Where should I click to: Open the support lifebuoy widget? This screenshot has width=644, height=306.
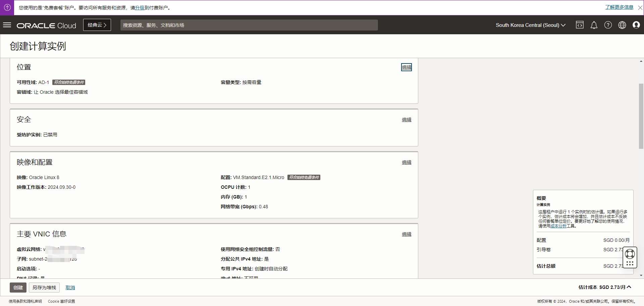coord(630,258)
